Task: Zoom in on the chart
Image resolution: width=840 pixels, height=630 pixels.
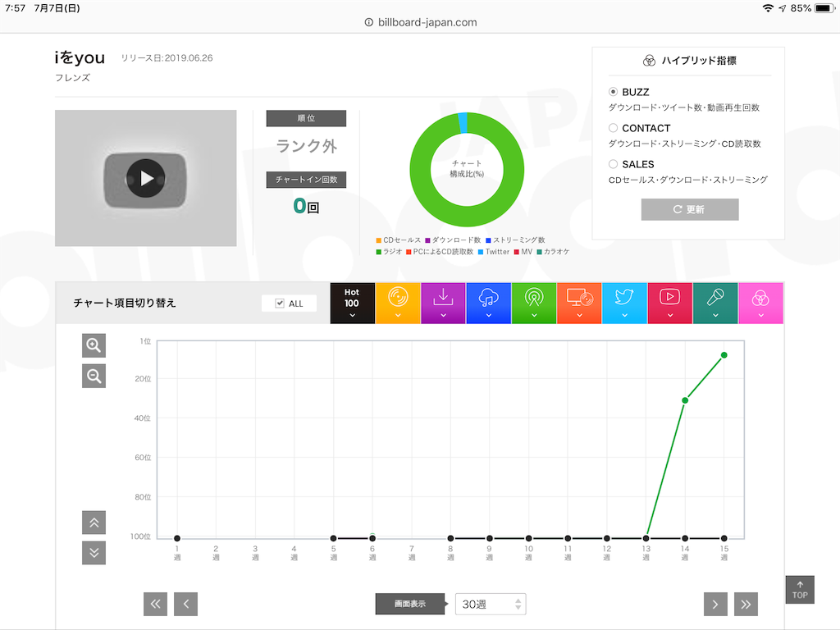Action: click(94, 345)
